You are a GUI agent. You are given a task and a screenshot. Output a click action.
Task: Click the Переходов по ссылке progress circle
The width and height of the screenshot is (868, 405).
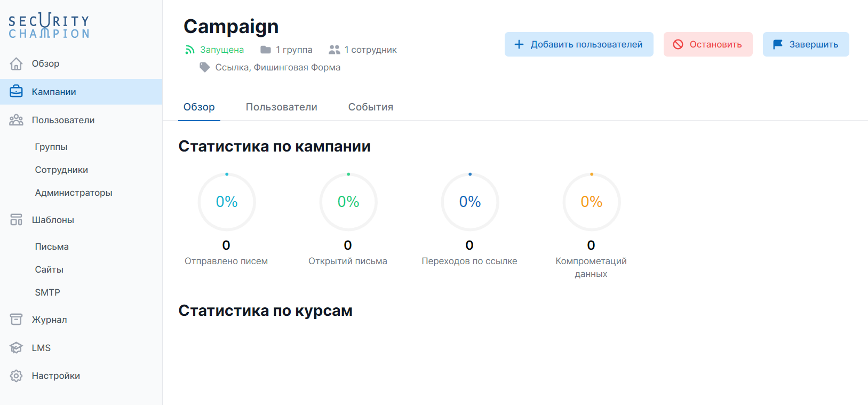(470, 202)
